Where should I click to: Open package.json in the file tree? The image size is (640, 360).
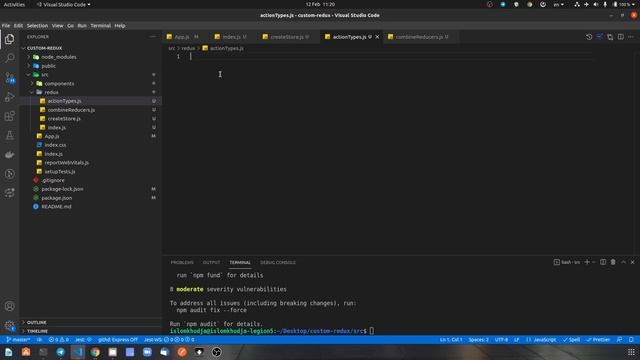point(56,198)
